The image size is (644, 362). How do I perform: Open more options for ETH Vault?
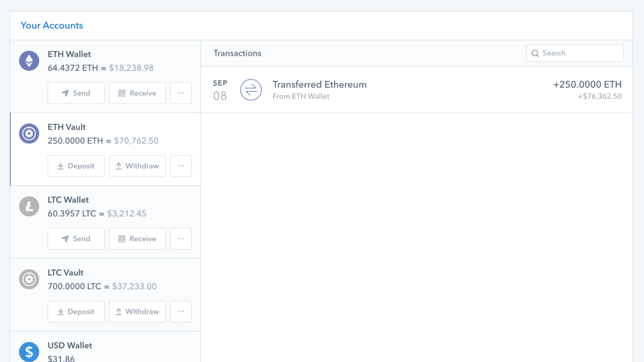[181, 166]
